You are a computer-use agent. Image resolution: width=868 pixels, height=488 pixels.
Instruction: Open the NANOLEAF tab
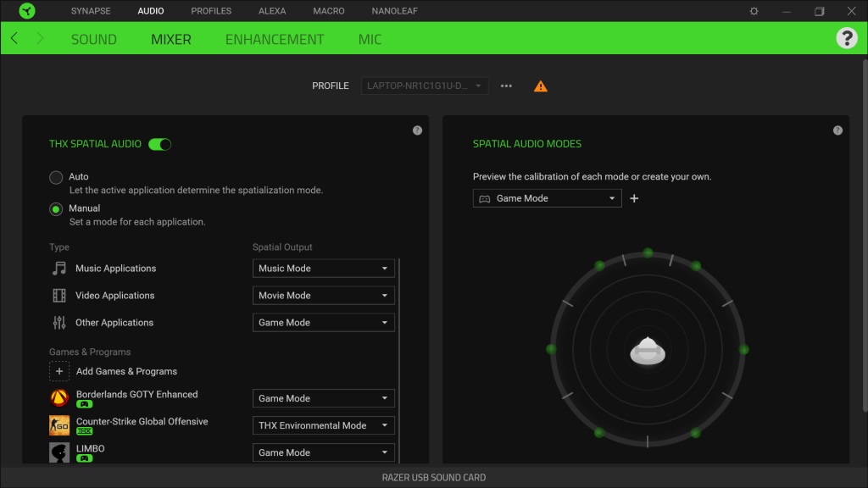pos(394,11)
